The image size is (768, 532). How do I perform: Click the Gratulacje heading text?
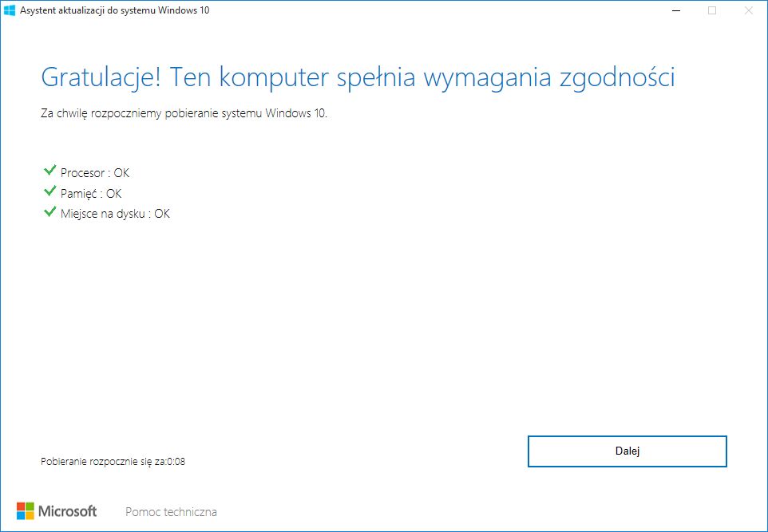click(358, 78)
